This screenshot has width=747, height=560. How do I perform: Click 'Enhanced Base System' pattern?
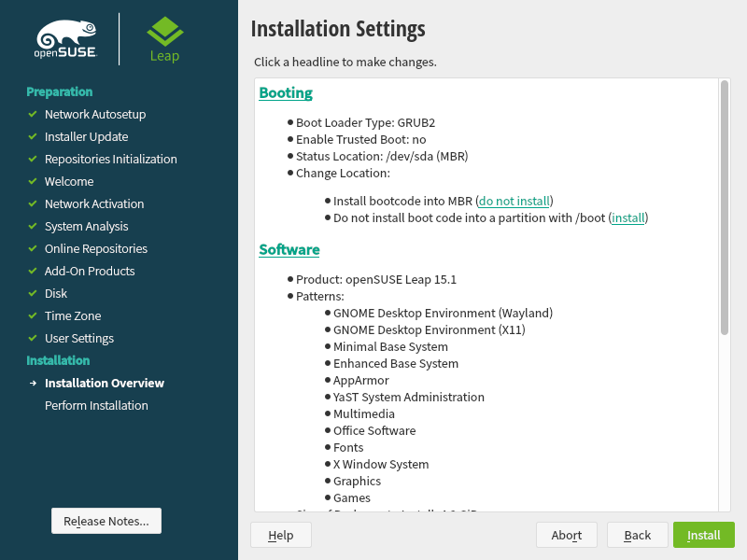pos(396,363)
